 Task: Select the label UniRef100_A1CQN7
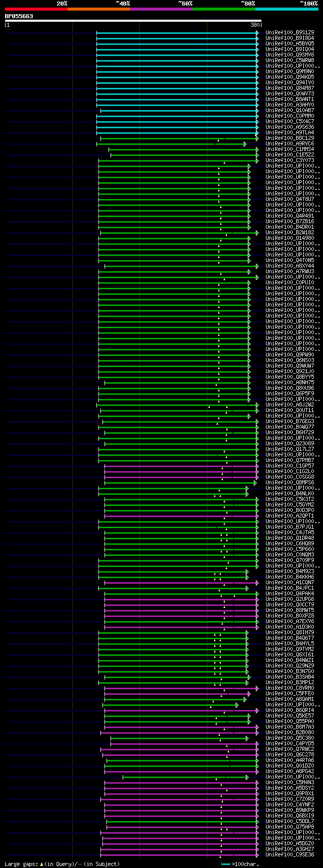click(x=290, y=582)
